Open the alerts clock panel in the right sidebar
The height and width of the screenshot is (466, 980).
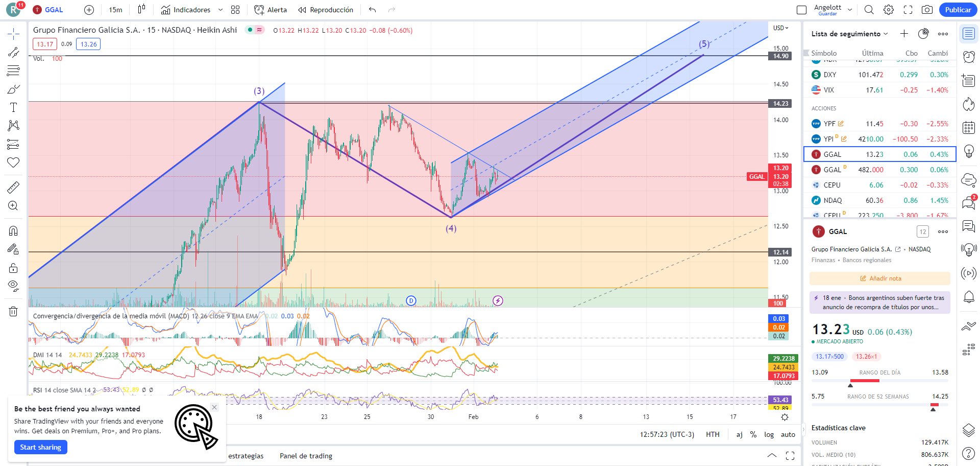click(969, 57)
